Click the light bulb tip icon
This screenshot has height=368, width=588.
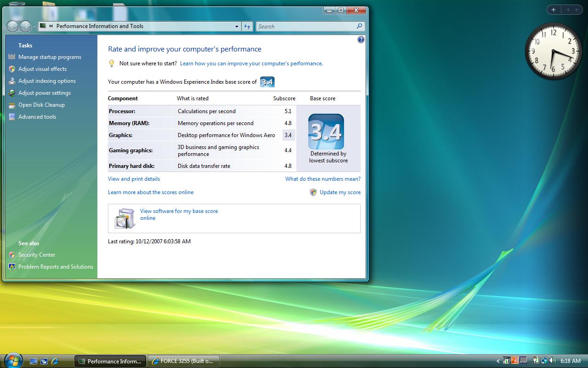(111, 63)
